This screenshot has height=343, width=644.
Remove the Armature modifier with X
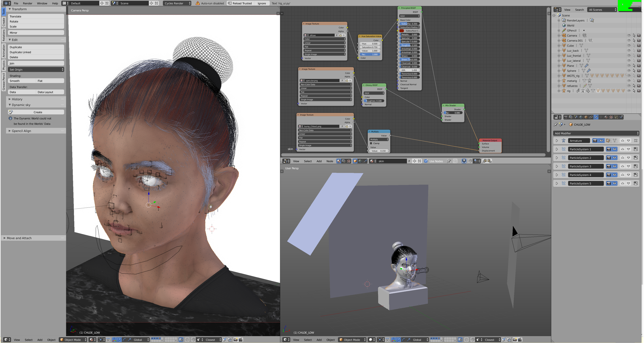[x=636, y=141]
